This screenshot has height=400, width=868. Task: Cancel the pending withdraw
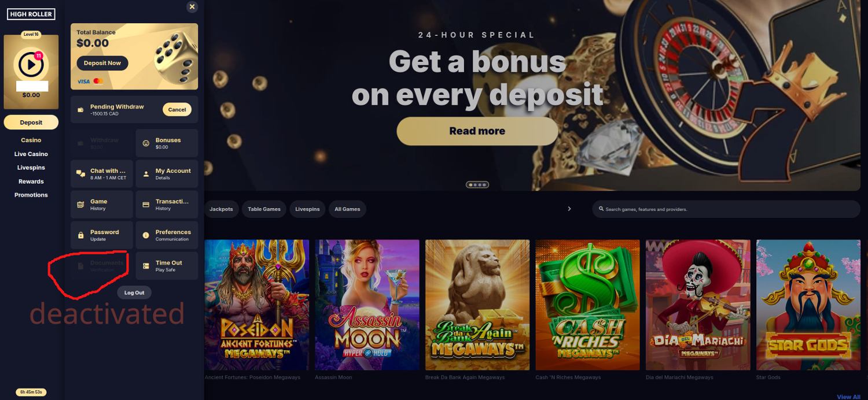point(177,109)
